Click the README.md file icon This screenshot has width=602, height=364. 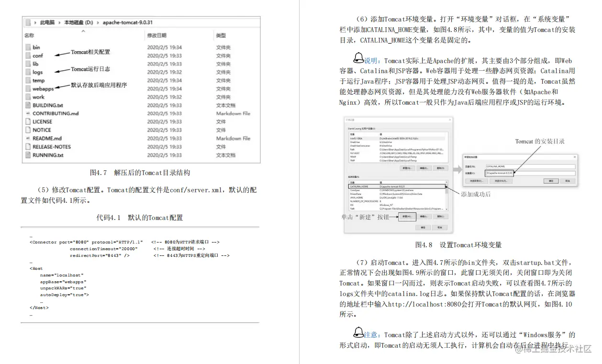tap(28, 138)
